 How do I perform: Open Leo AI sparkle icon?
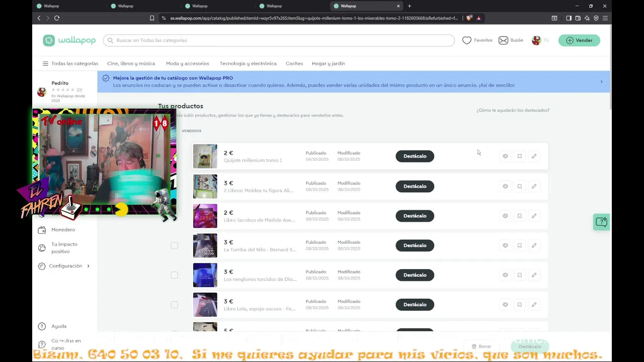tap(587, 18)
